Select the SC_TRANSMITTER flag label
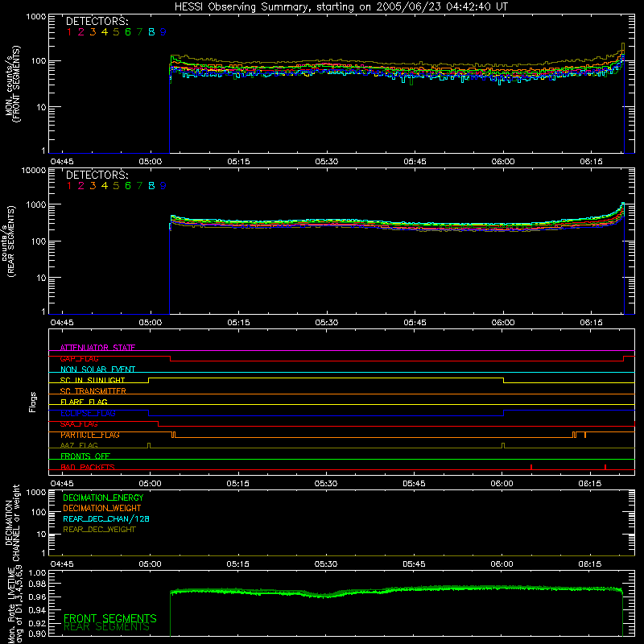 [93, 390]
